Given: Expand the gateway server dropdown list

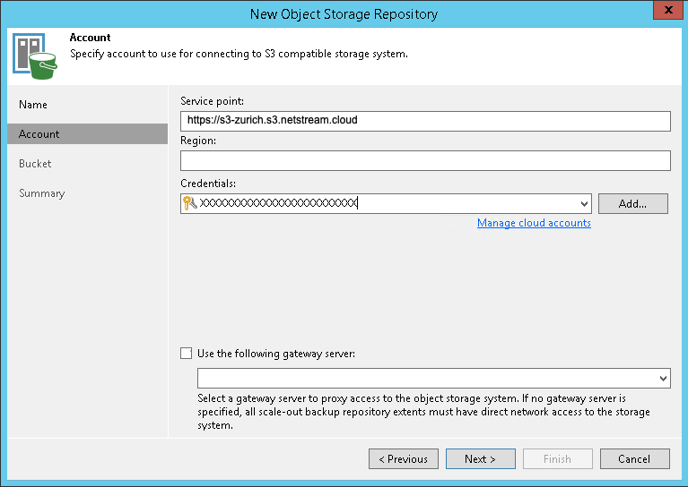Looking at the screenshot, I should [663, 378].
